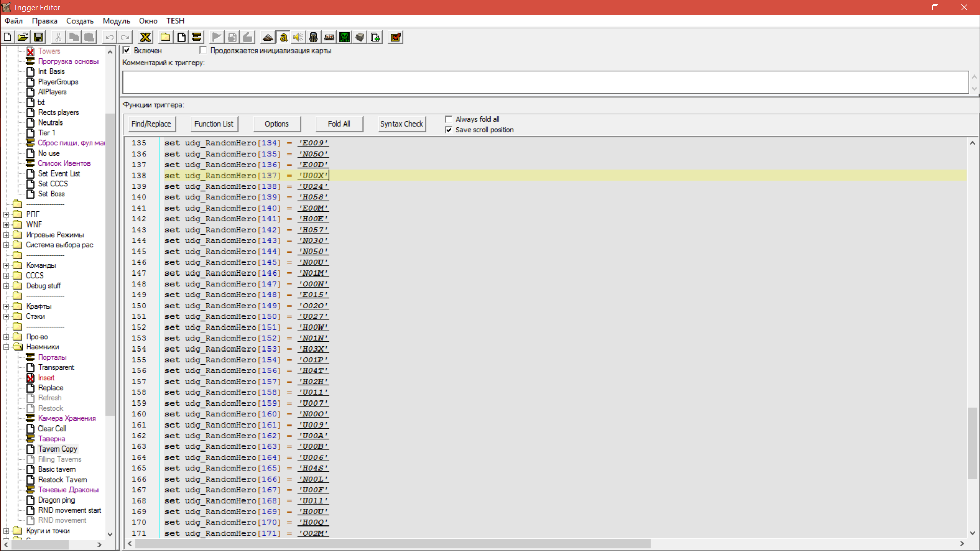Add new event flag icon
This screenshot has height=551, width=980.
(x=216, y=37)
